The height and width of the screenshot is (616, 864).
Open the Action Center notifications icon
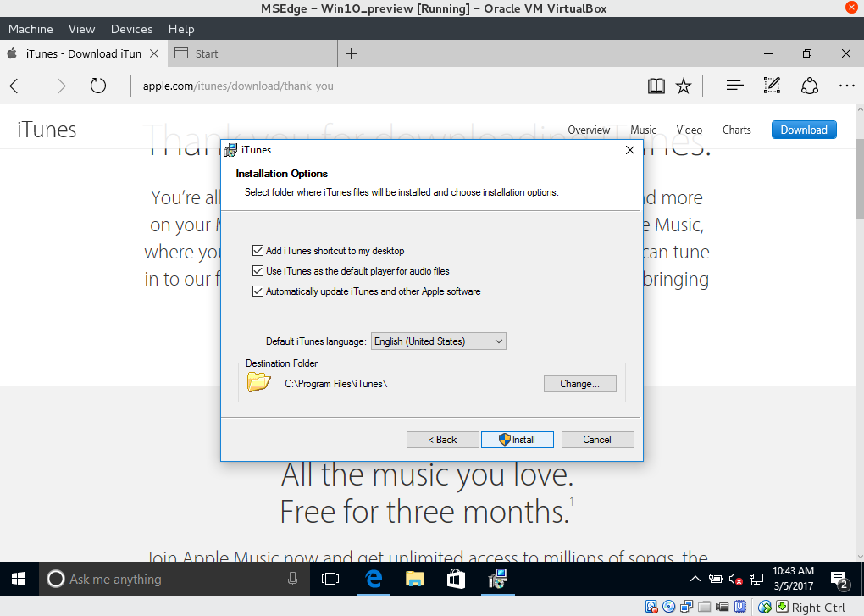839,580
